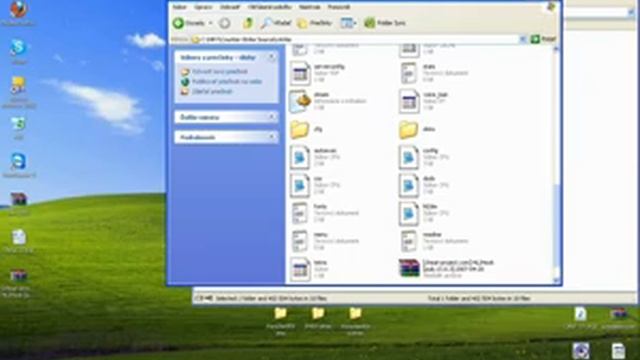Click the WinRAR archive below TeamViewer icon
Screen dimensions: 640x360
(18, 199)
